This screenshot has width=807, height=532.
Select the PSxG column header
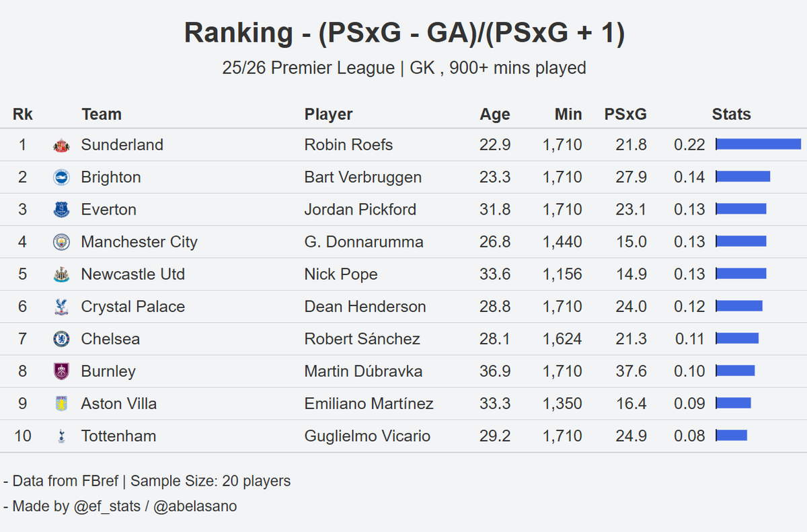tap(625, 114)
